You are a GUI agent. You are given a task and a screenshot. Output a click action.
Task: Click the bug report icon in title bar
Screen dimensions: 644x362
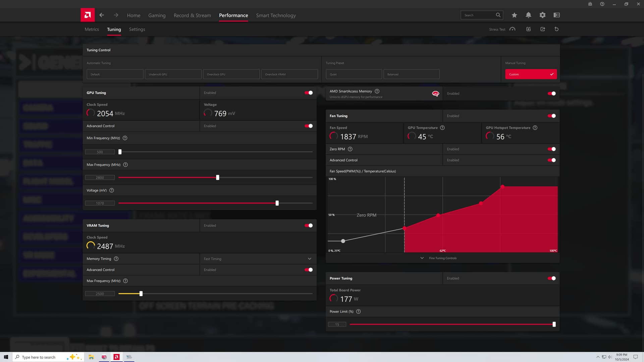click(x=590, y=4)
